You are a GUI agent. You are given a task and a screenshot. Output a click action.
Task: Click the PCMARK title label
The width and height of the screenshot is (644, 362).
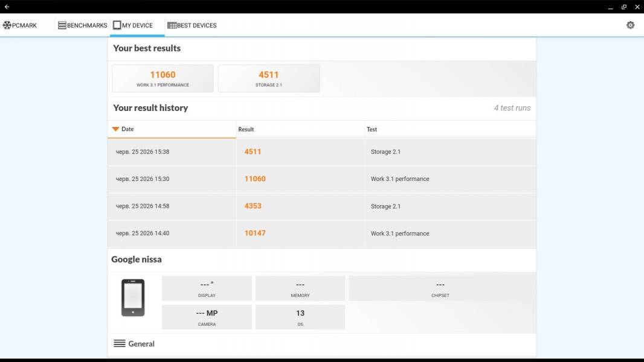(x=24, y=25)
